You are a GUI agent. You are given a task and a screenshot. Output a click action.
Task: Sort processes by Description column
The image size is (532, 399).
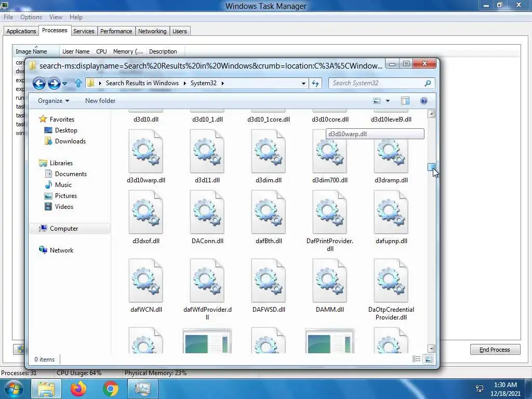pos(165,51)
